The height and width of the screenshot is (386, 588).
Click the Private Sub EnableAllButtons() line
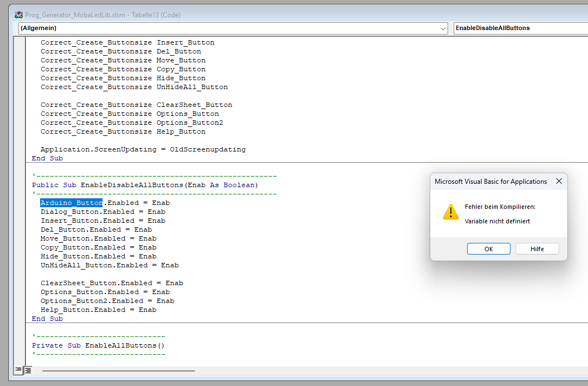pos(98,345)
